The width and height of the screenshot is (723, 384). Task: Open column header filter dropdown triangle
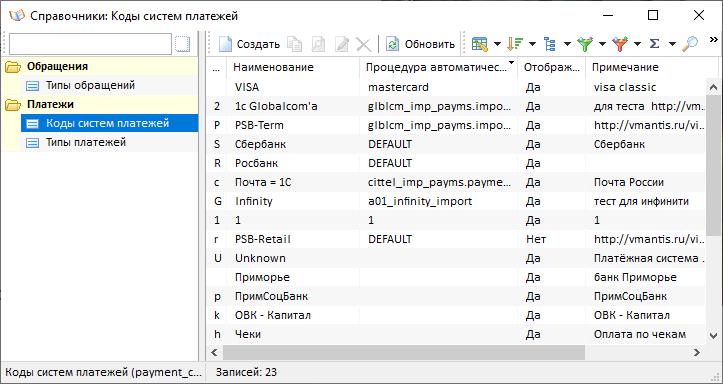[x=511, y=62]
